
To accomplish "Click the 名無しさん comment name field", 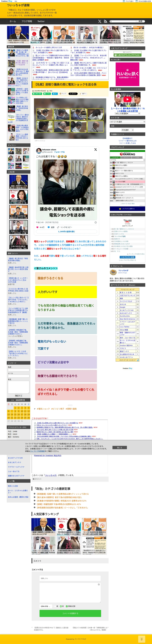I will tap(70, 578).
